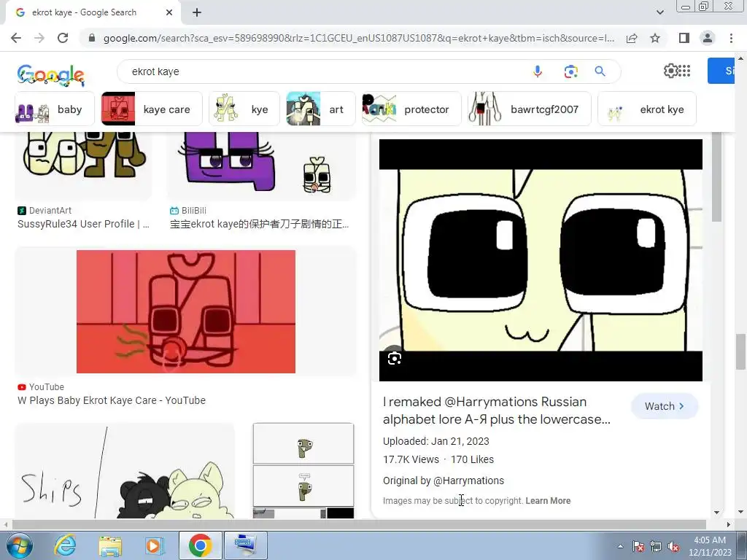Viewport: 747px width, 560px height.
Task: Open the red Baby Ekrot Kaye thumbnail
Action: [186, 311]
